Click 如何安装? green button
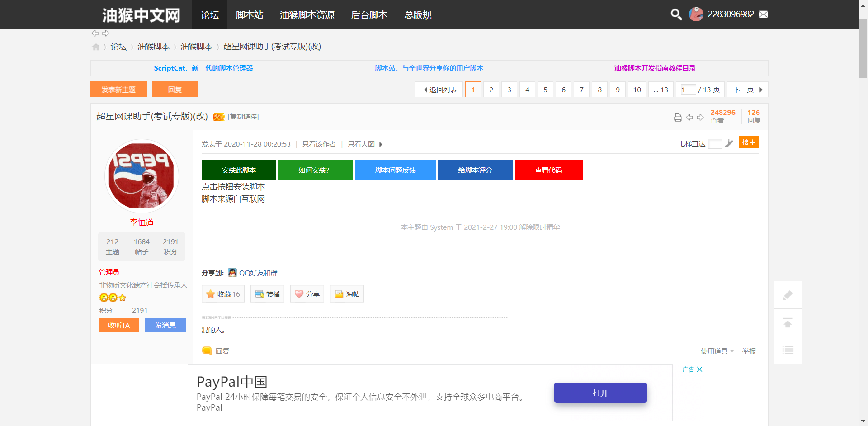 [315, 170]
